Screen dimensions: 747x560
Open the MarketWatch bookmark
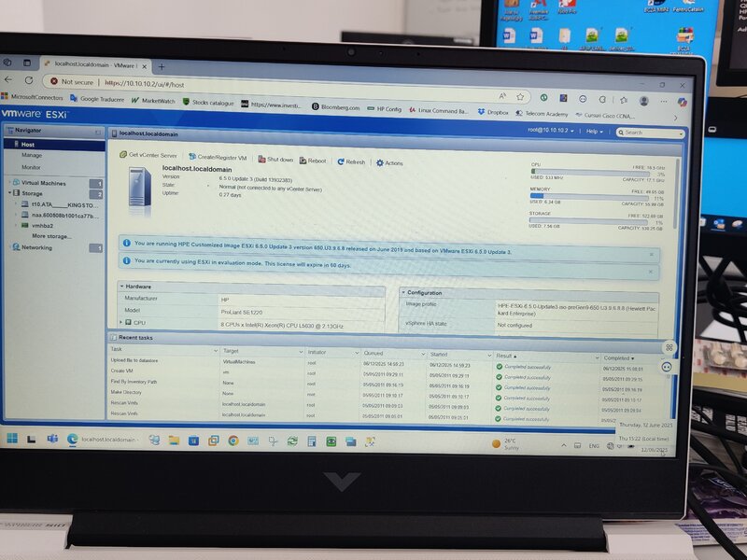(153, 101)
